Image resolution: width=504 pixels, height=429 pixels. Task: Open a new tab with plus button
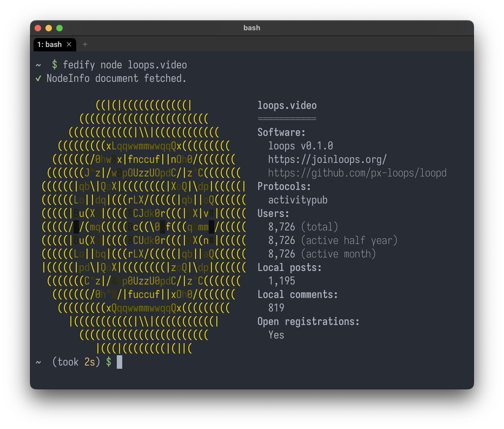click(x=85, y=44)
